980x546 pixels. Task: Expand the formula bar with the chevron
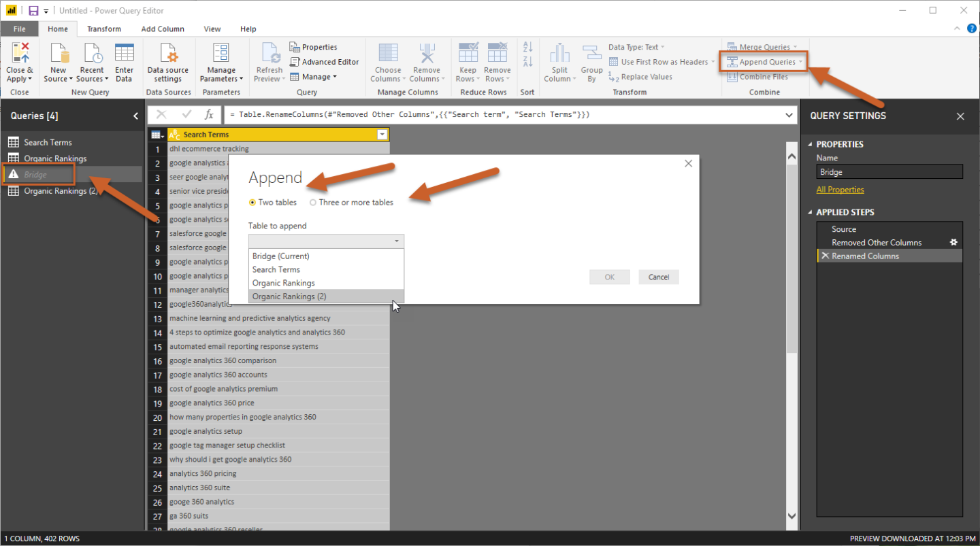point(789,115)
